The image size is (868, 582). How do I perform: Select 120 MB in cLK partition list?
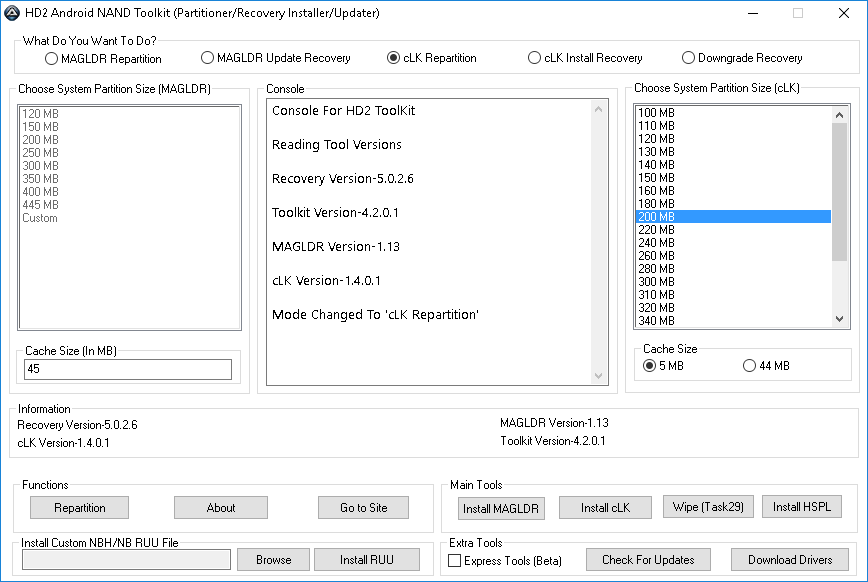coord(733,139)
